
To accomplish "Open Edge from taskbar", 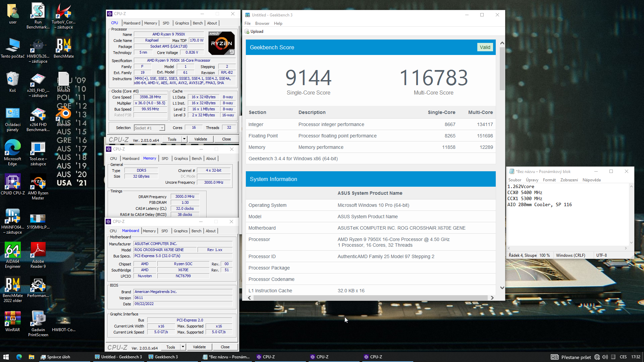I will (19, 357).
